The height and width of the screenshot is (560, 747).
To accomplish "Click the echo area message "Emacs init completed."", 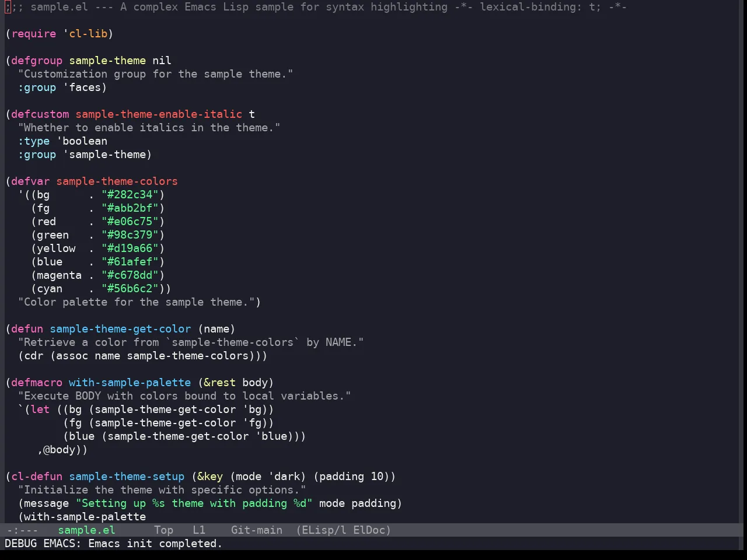I will pyautogui.click(x=155, y=543).
